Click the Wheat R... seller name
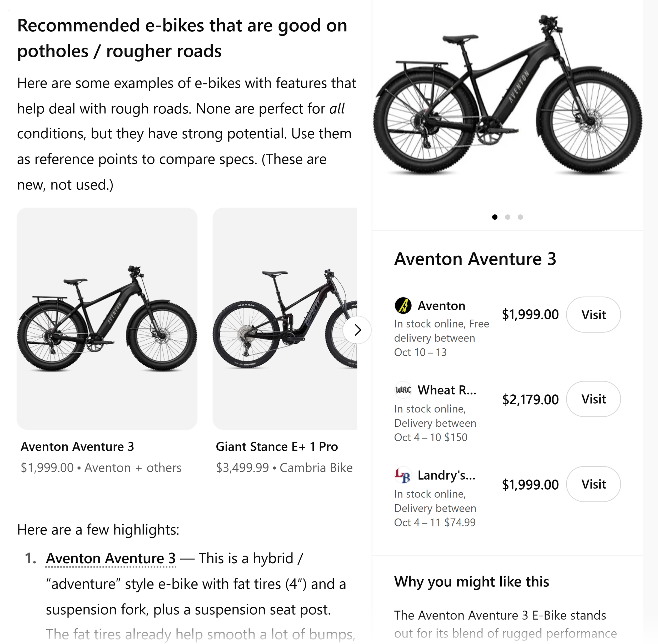 (447, 390)
